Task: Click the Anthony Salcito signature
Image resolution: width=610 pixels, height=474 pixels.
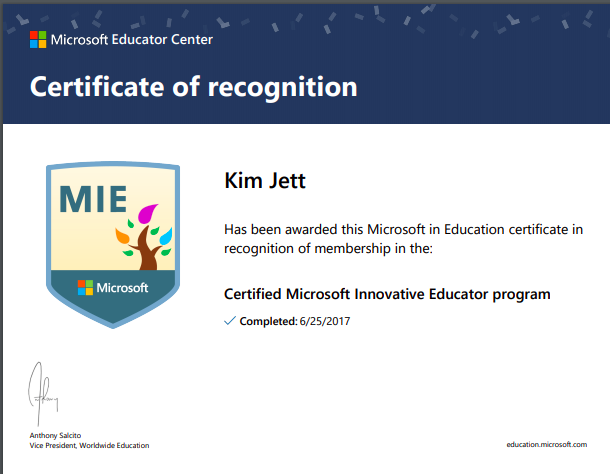Action: pyautogui.click(x=43, y=393)
